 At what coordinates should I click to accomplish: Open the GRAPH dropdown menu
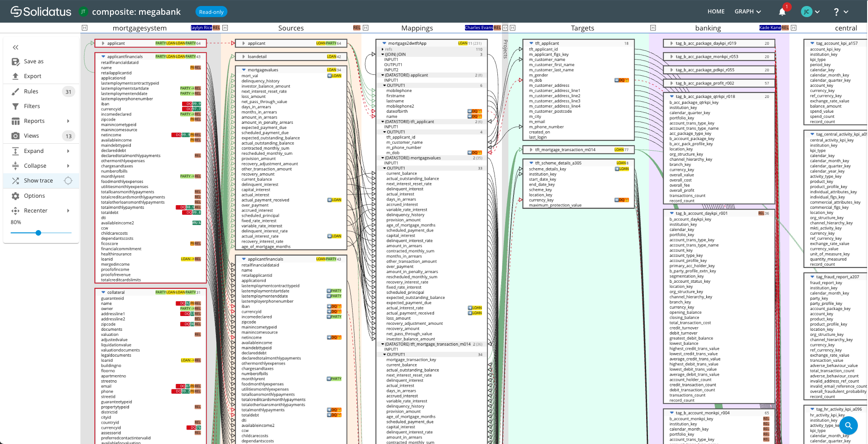point(747,12)
